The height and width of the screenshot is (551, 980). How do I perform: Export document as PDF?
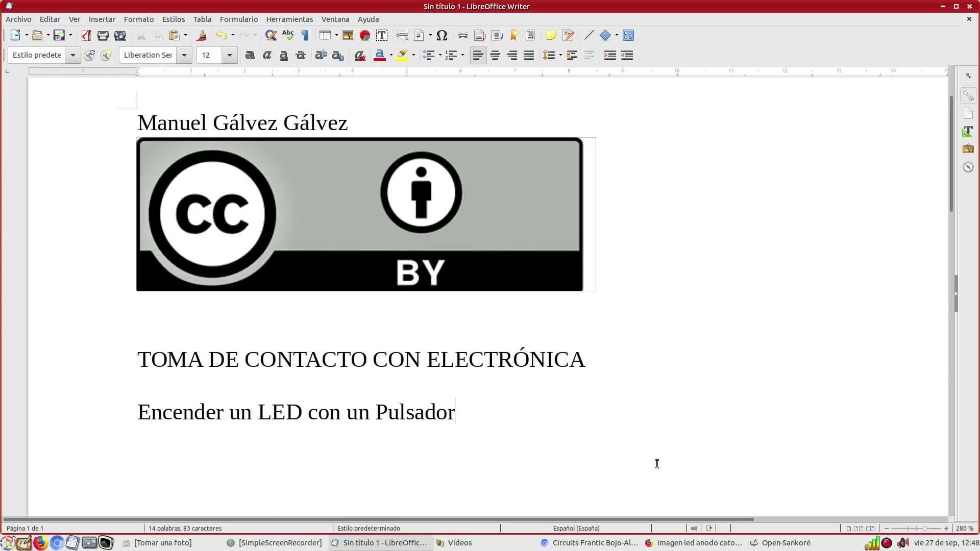(x=86, y=35)
